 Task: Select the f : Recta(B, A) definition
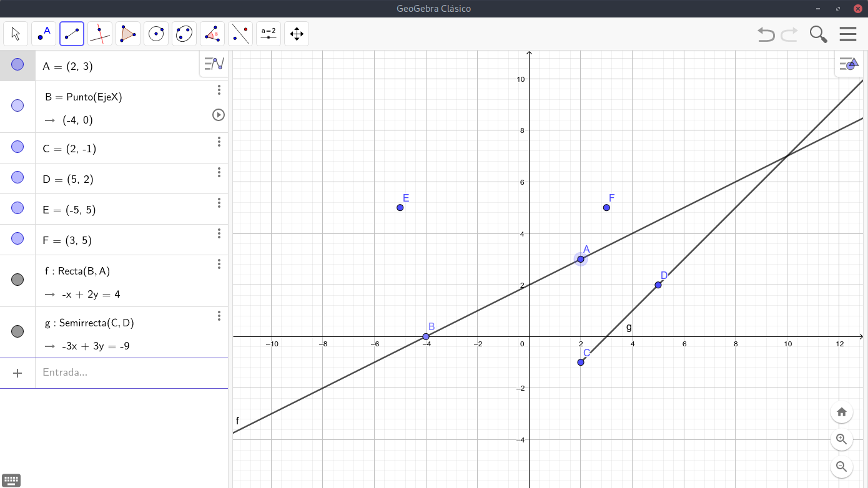pos(77,271)
